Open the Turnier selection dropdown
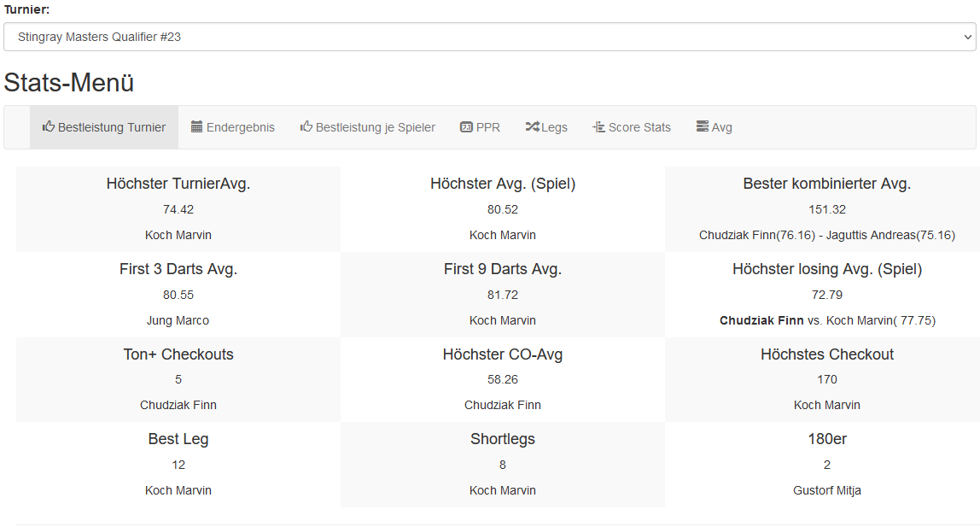Viewport: 980px width, 527px height. [x=489, y=38]
